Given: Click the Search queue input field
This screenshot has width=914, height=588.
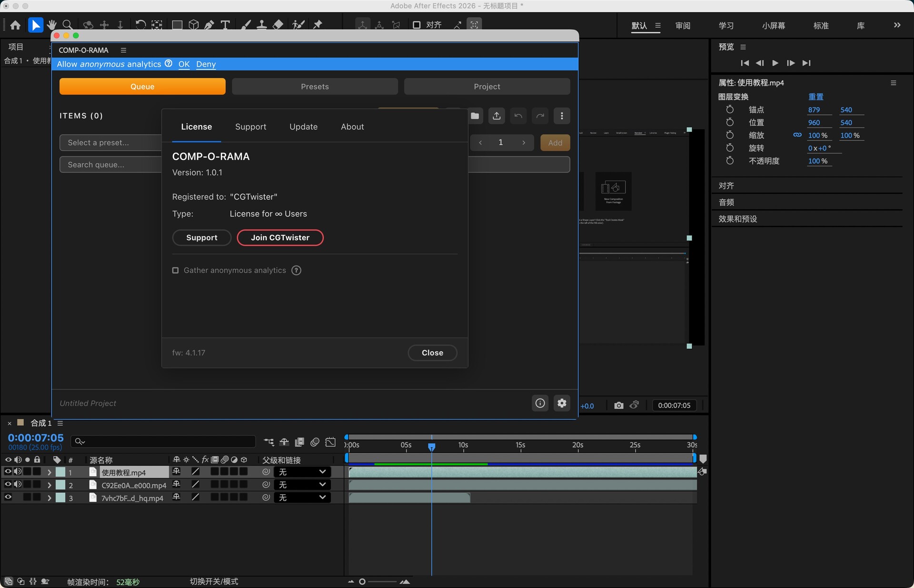Looking at the screenshot, I should click(x=110, y=165).
